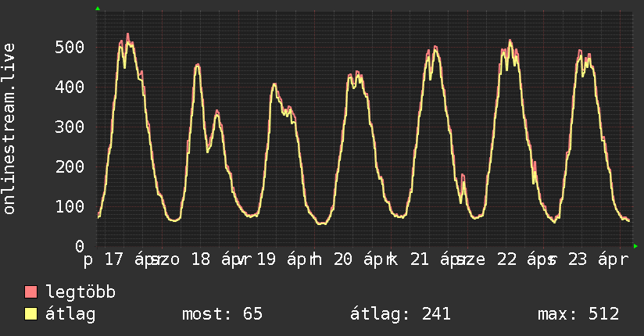Select the '17 ápr' date label
The height and width of the screenshot is (336, 644).
(129, 260)
